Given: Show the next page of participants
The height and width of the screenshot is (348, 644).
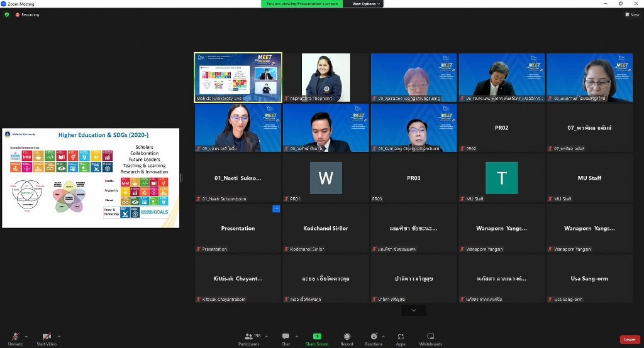Looking at the screenshot, I should pyautogui.click(x=414, y=310).
